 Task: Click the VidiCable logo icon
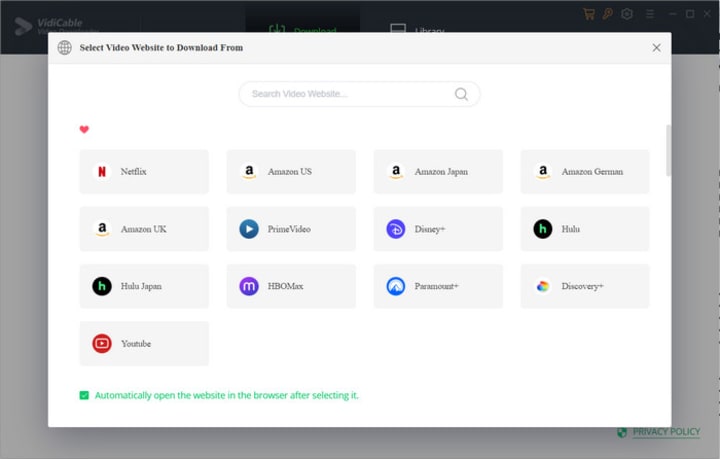(x=22, y=26)
